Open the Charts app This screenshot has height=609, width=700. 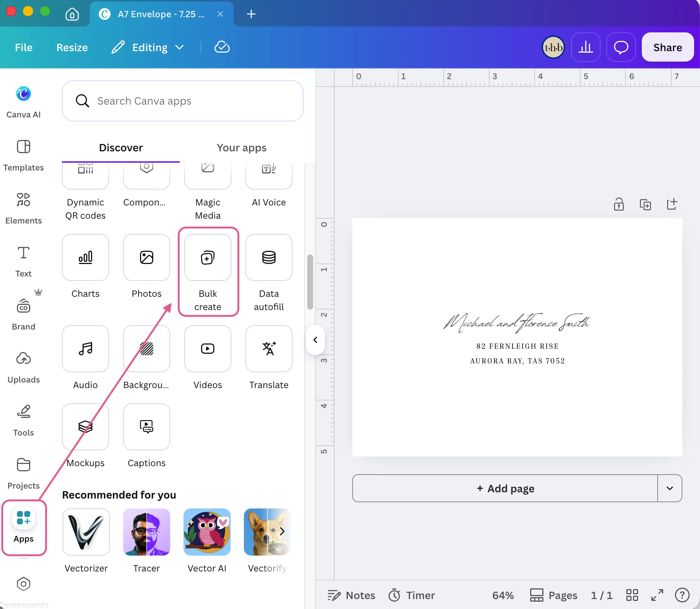[x=85, y=267]
